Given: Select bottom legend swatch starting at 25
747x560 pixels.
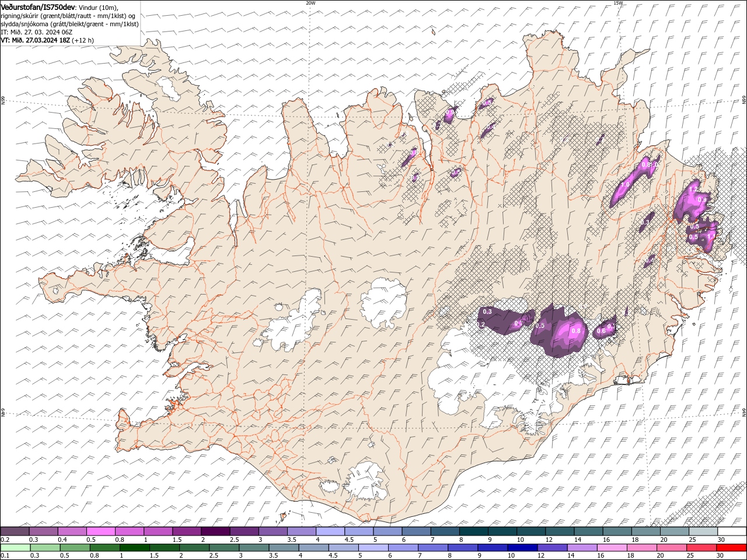Looking at the screenshot, I should (x=702, y=547).
